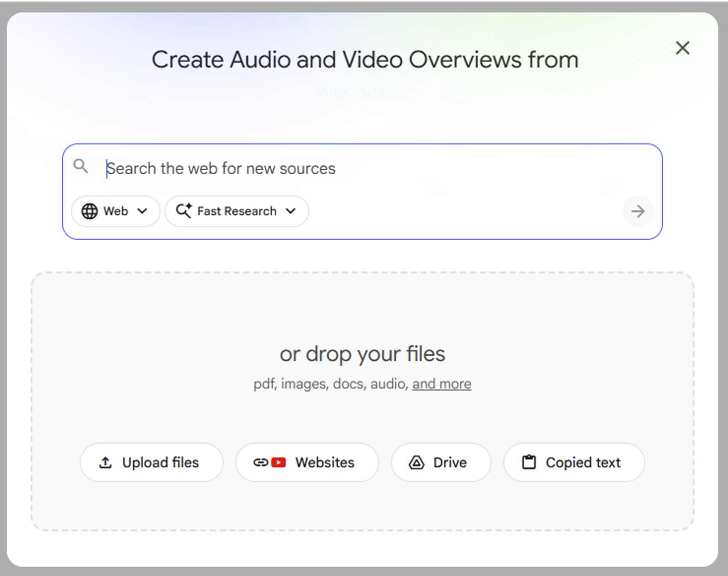Open the Fast Research mode dropdown
Screen dimensions: 728x576
point(237,211)
